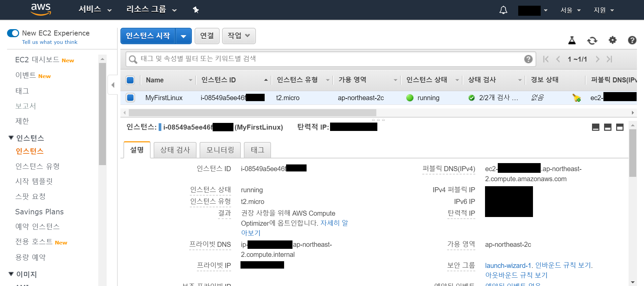Switch to the 태그 tab
This screenshot has height=286, width=644.
coord(257,150)
